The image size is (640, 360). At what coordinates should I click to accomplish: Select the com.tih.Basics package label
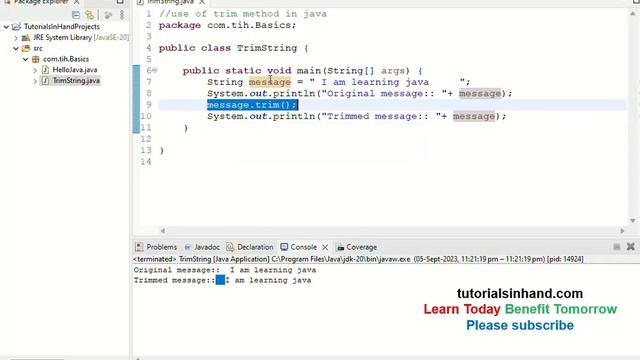(66, 59)
